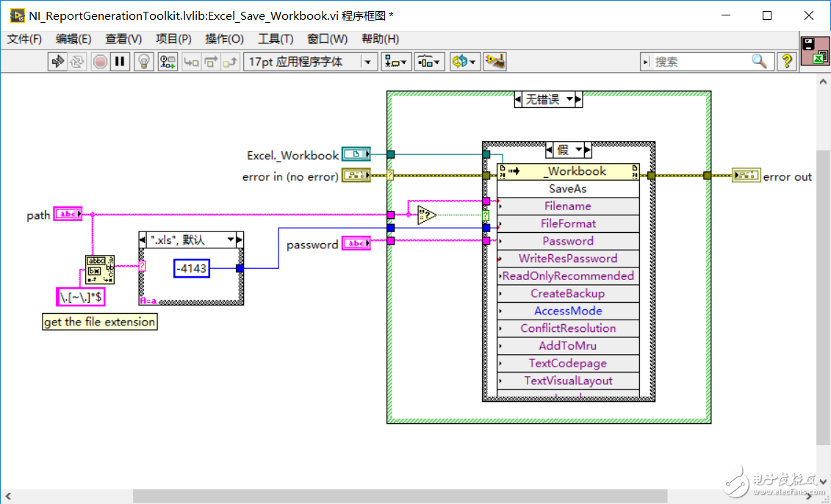Click the Step Out toolbar icon

click(230, 62)
